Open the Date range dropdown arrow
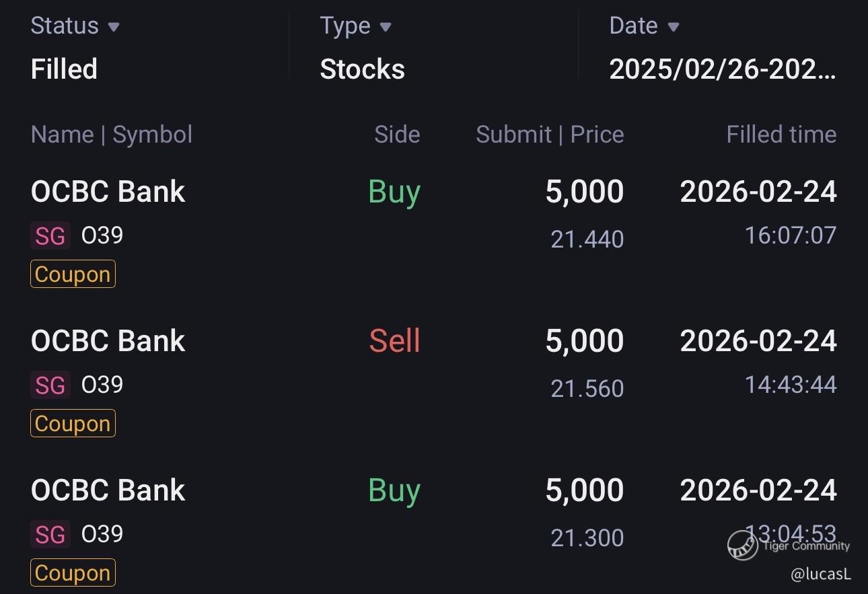 [x=673, y=27]
